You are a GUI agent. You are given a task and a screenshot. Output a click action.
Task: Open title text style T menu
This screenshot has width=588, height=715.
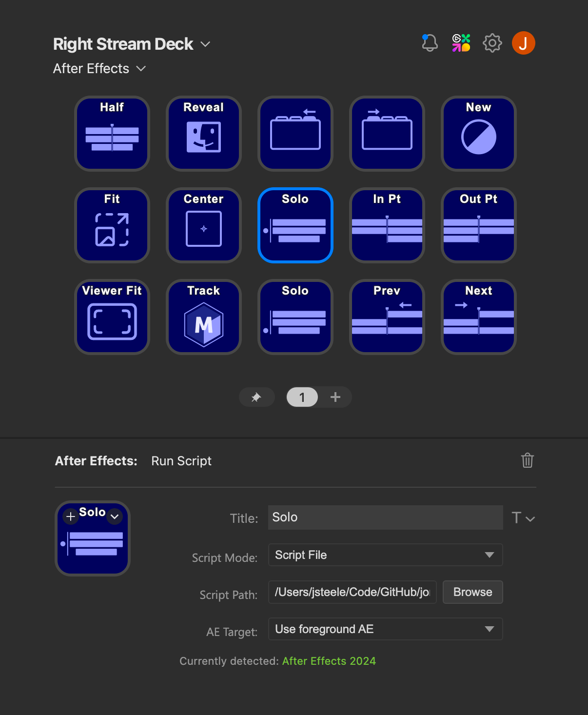(x=523, y=518)
